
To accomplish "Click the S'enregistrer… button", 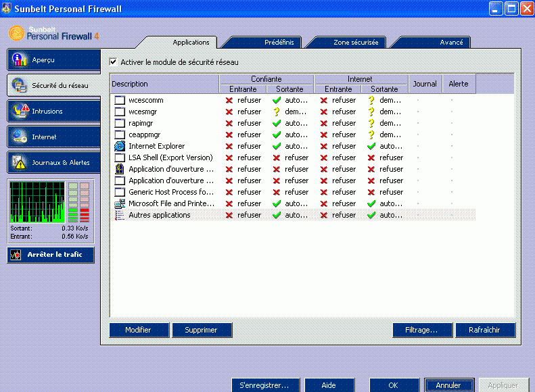I will click(x=266, y=385).
